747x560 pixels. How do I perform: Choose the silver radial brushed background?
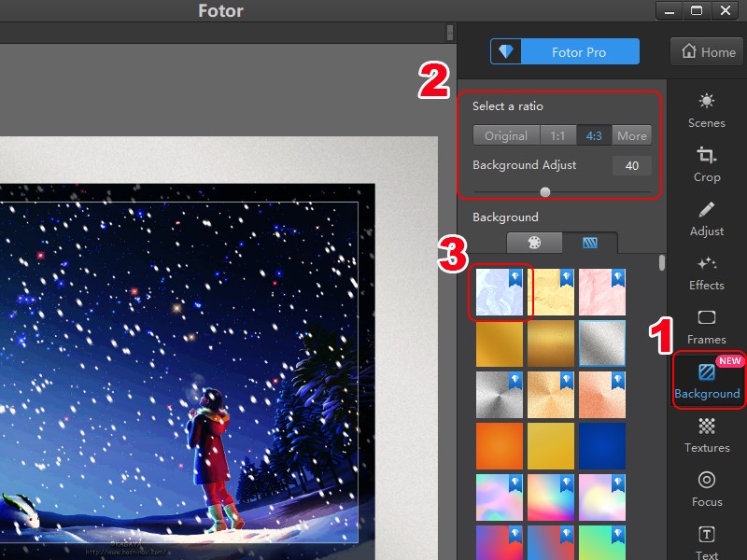(x=500, y=395)
